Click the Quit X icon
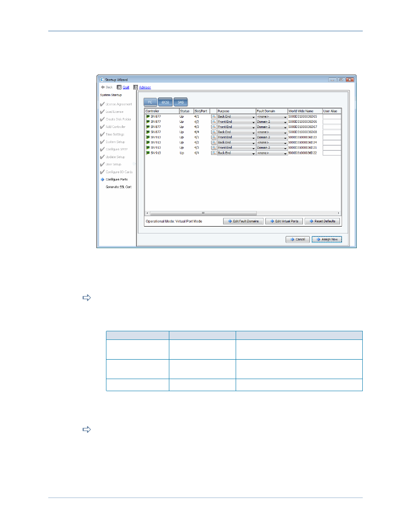The width and height of the screenshot is (411, 532). coord(119,87)
